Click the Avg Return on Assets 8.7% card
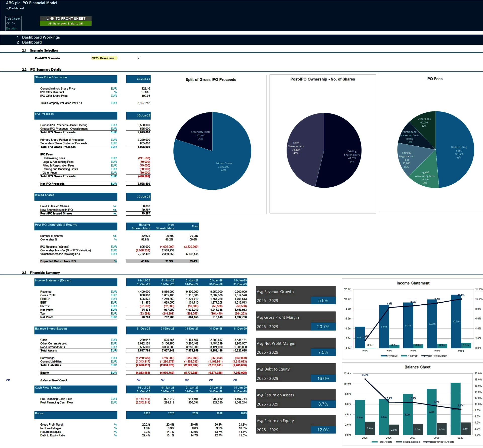 click(296, 399)
